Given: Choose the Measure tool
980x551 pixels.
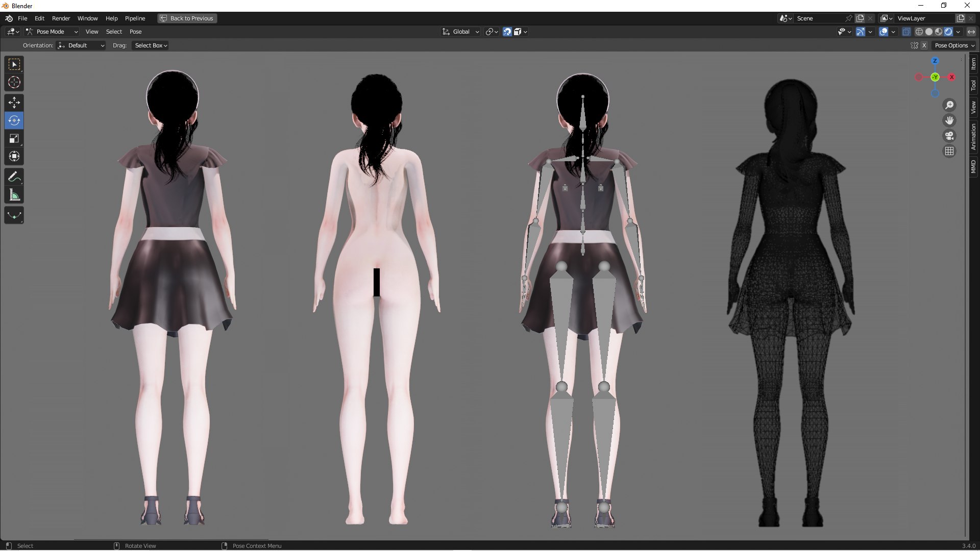Looking at the screenshot, I should (x=14, y=195).
